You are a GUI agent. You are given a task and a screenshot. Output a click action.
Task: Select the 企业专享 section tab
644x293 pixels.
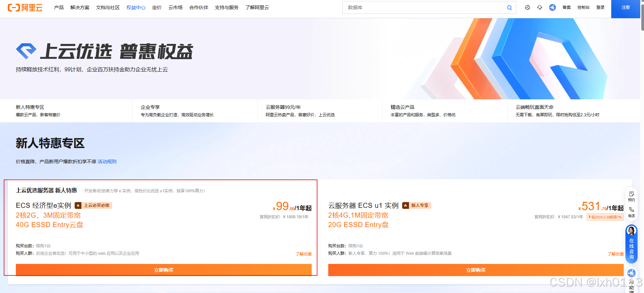[x=195, y=111]
